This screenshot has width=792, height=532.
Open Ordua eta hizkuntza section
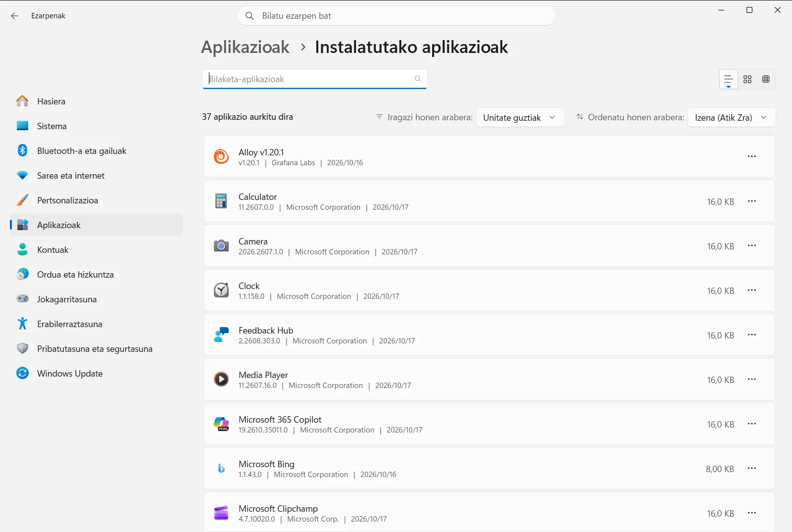pos(97,274)
